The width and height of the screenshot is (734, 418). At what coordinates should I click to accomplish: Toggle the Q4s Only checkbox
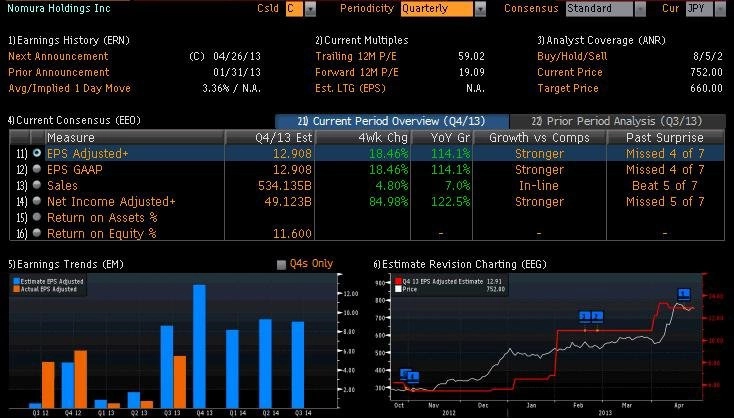pyautogui.click(x=281, y=265)
